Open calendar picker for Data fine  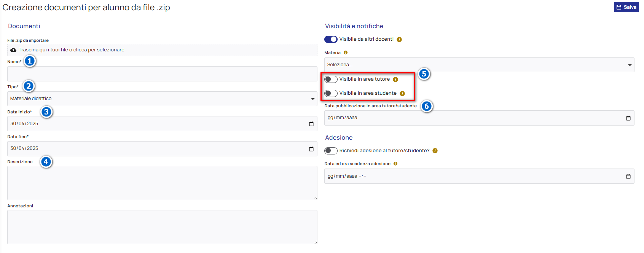point(311,149)
